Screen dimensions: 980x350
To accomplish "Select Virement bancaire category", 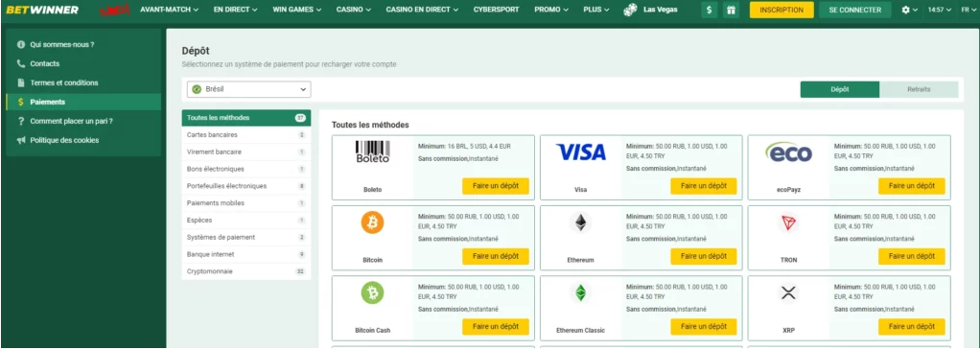I will (x=246, y=152).
